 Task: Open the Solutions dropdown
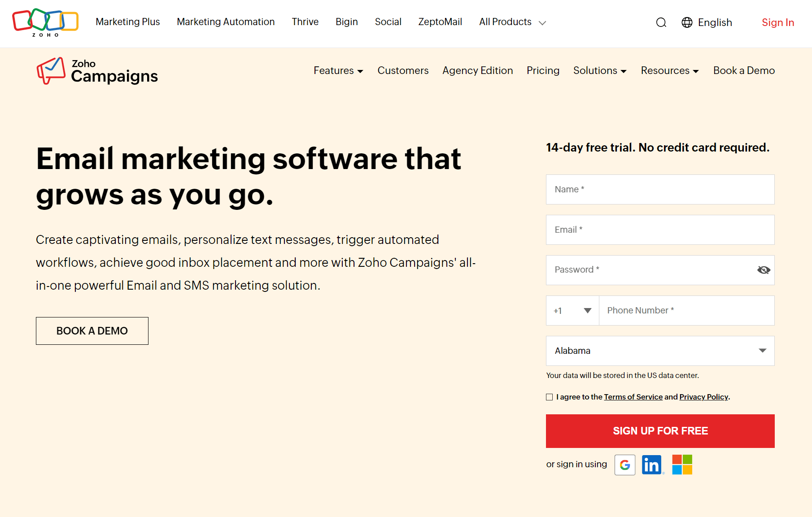pos(599,70)
